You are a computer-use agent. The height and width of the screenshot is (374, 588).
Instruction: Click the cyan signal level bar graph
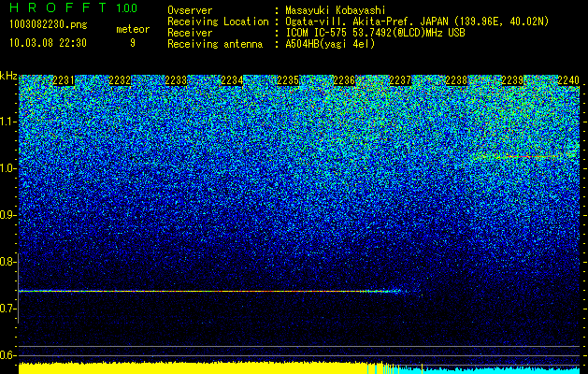tap(489, 370)
